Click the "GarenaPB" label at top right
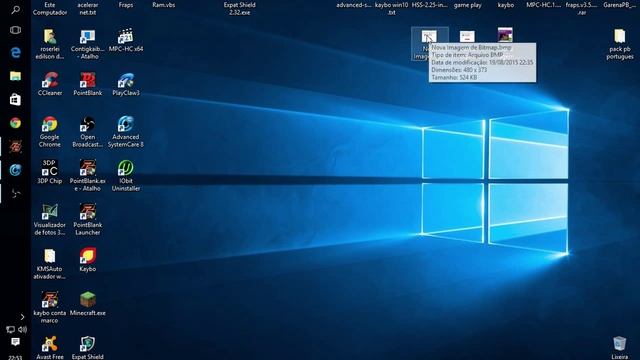Screen dimensions: 640x360 (x=619, y=5)
